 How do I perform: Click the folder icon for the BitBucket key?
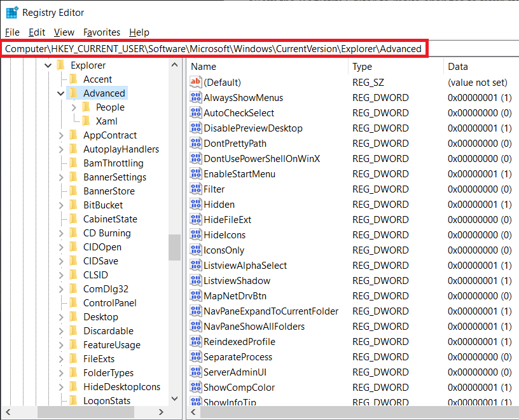click(74, 205)
